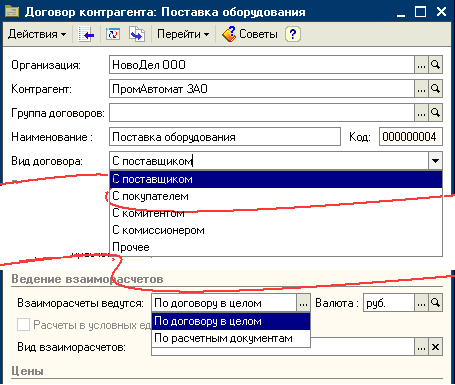Viewport: 455px width, 385px height.
Task: Click the Код field with 000000004
Action: coord(411,137)
